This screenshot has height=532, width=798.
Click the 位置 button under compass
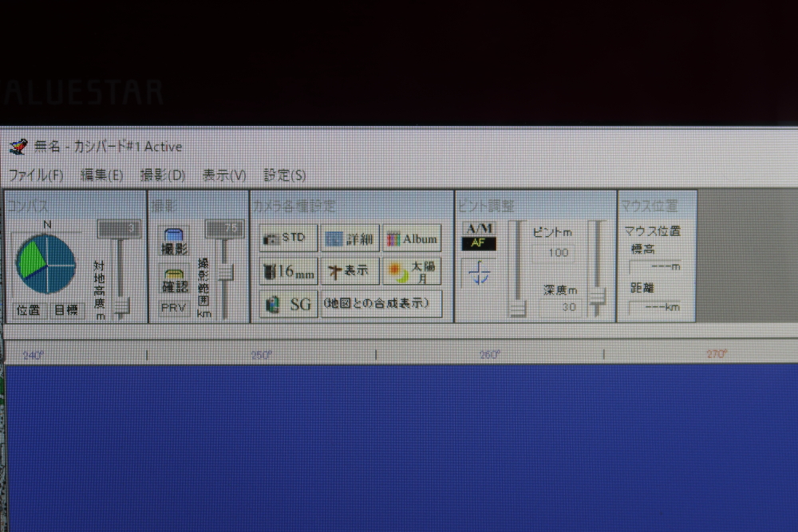tap(29, 310)
